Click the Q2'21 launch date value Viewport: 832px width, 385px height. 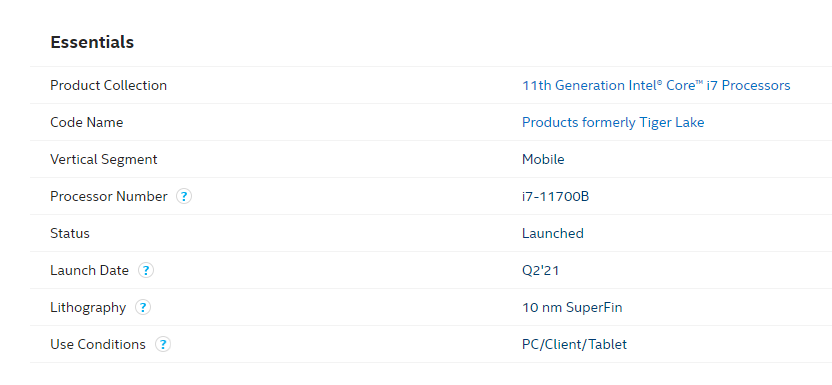[x=540, y=270]
